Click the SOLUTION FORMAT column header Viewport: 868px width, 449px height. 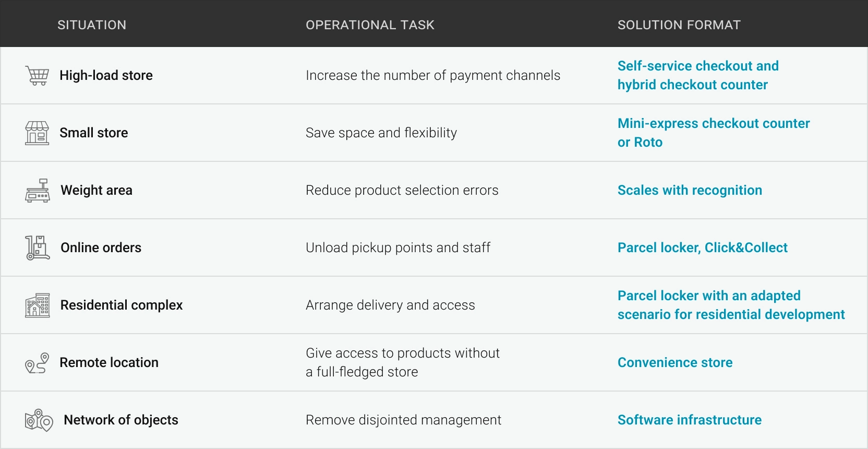679,25
